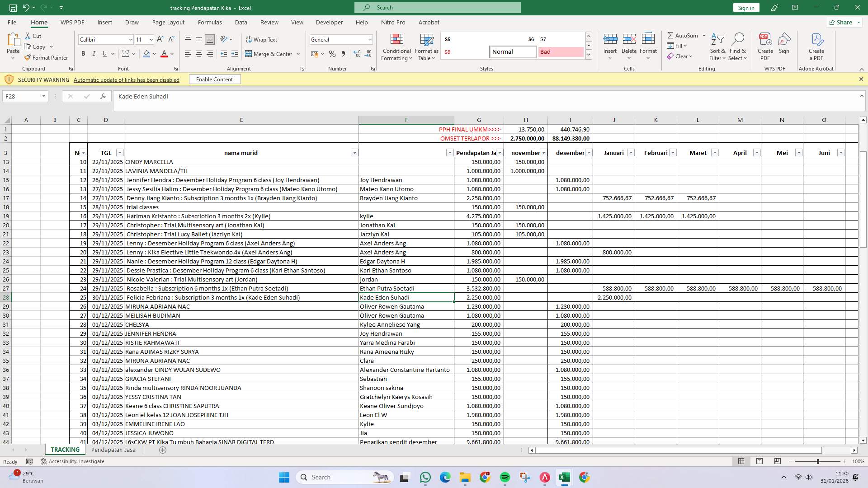Apply the Percent Style number format
Viewport: 868px width, 488px height.
(332, 54)
